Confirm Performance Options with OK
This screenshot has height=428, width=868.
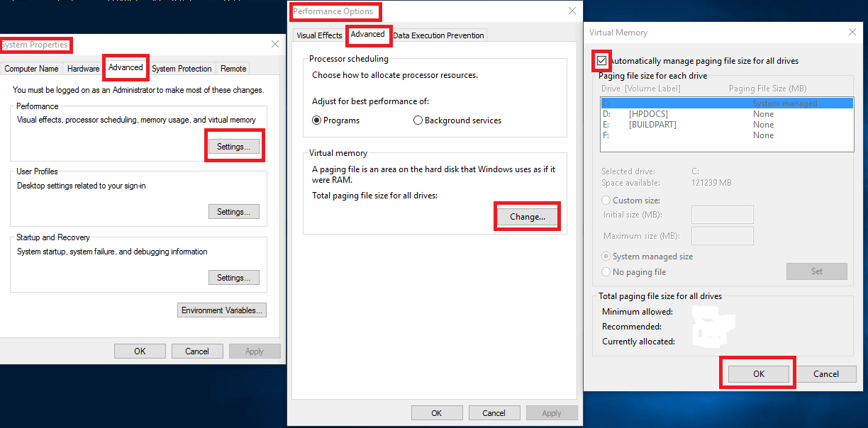pos(437,413)
